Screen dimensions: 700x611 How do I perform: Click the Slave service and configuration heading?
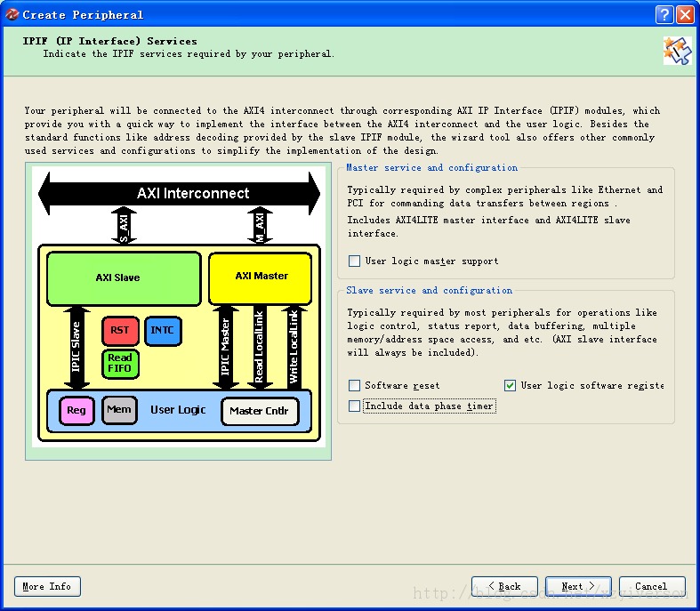[x=429, y=291]
